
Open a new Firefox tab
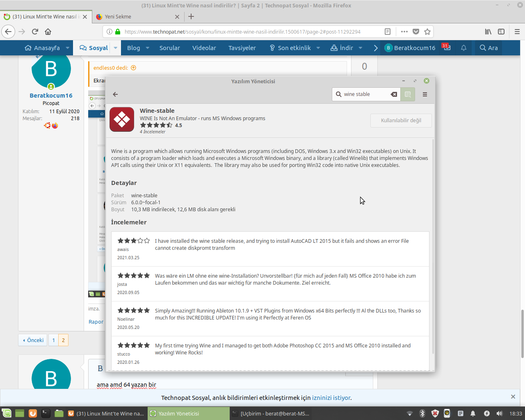point(191,17)
